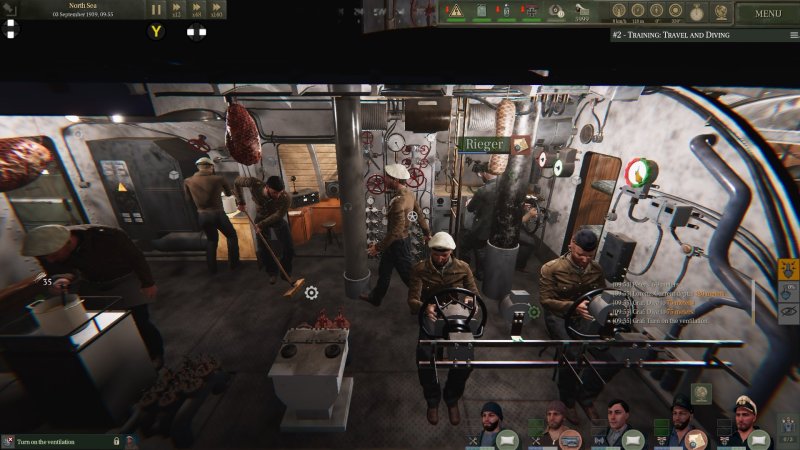Toggle lock on Turn on the ventilation task
This screenshot has width=800, height=450.
click(116, 441)
